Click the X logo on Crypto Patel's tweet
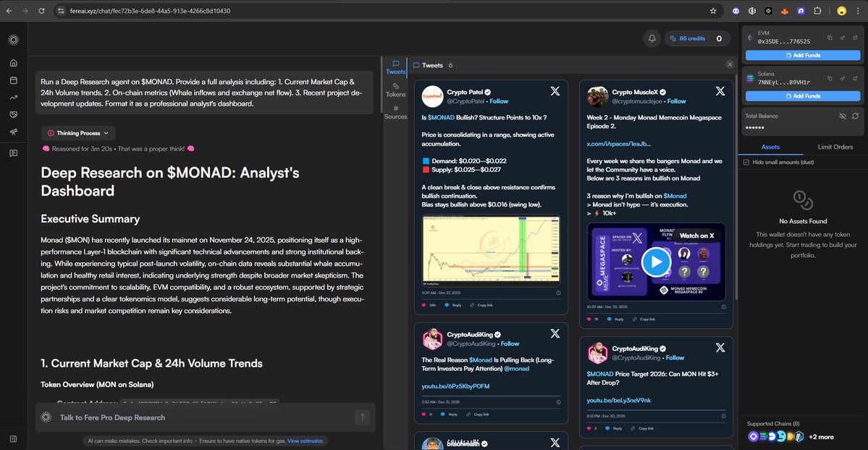Image resolution: width=868 pixels, height=450 pixels. (555, 91)
